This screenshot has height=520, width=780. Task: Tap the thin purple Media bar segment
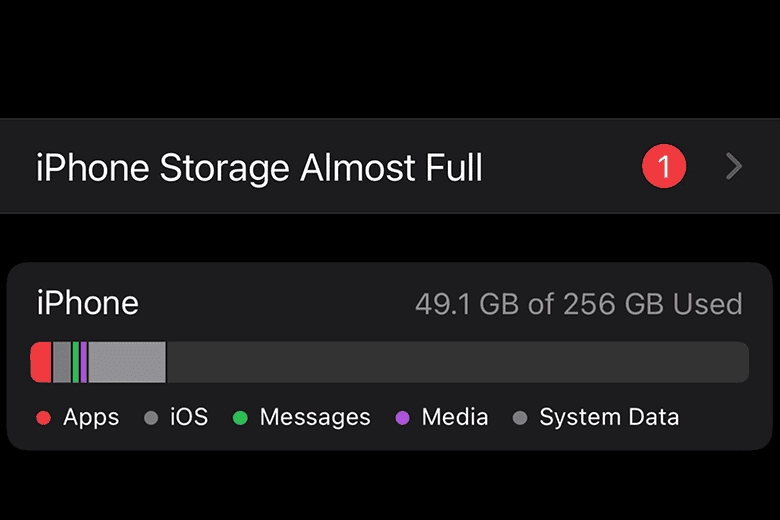click(x=84, y=362)
